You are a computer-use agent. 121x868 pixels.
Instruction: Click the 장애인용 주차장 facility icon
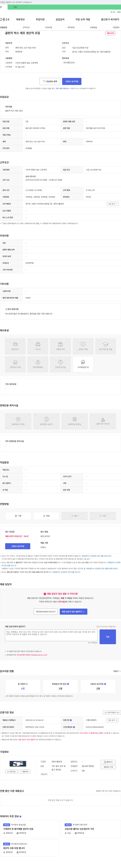pos(18,421)
